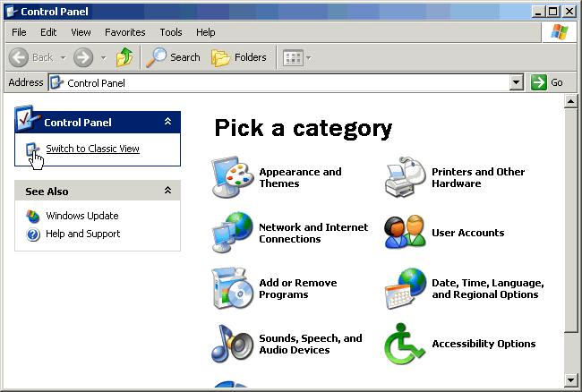
Task: Open Sounds, Speech, and Audio Devices icon
Action: click(232, 344)
